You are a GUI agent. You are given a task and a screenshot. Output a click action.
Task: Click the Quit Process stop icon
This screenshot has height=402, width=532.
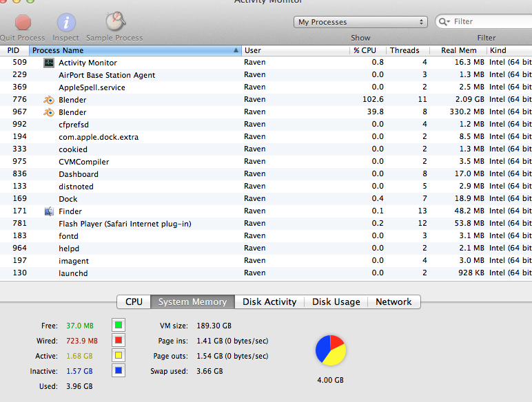[23, 23]
